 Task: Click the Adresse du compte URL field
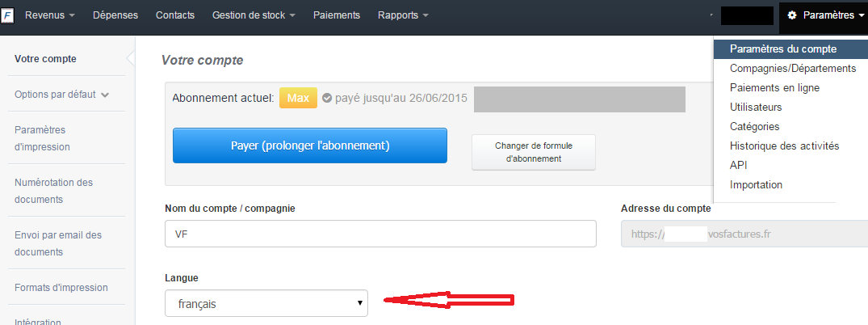coord(744,234)
